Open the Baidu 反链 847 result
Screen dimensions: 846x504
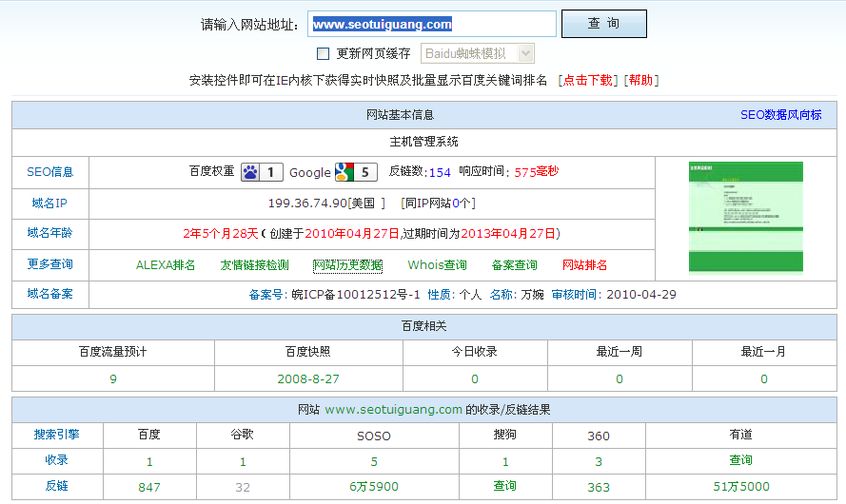pyautogui.click(x=148, y=487)
